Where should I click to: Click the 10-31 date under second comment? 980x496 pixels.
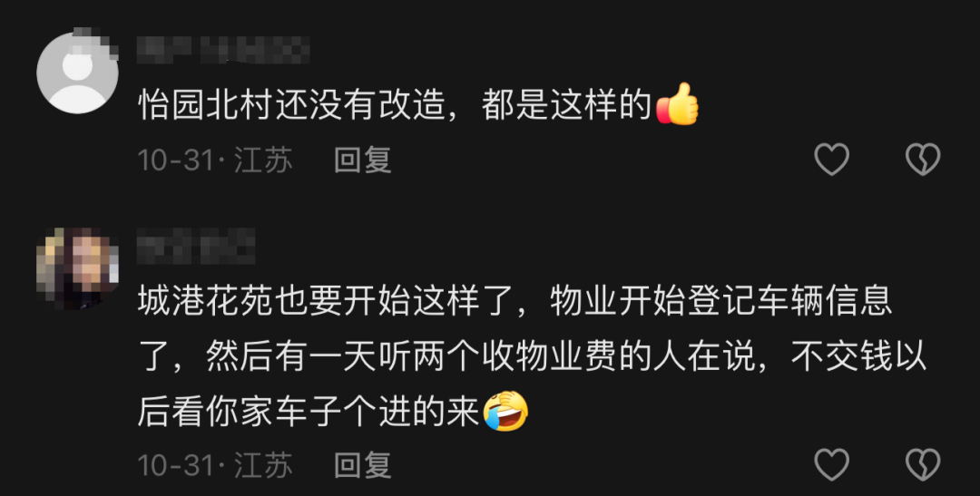point(177,465)
